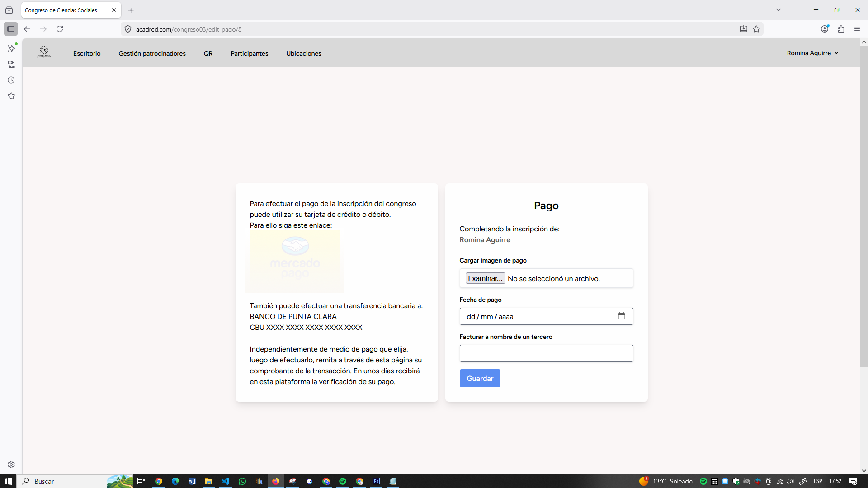Click the congress logo in the navbar

44,52
